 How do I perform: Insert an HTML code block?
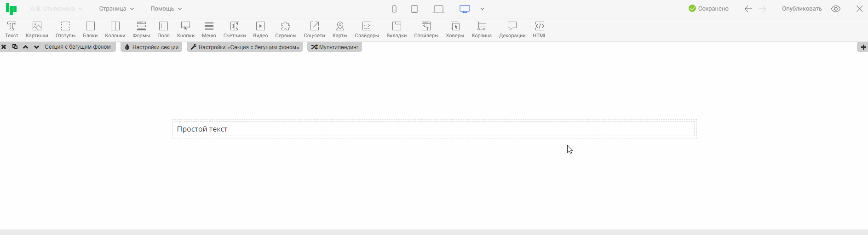540,29
